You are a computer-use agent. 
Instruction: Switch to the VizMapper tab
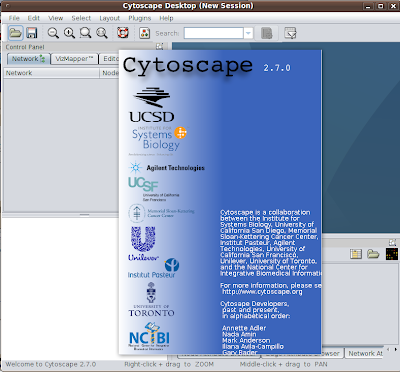click(74, 59)
